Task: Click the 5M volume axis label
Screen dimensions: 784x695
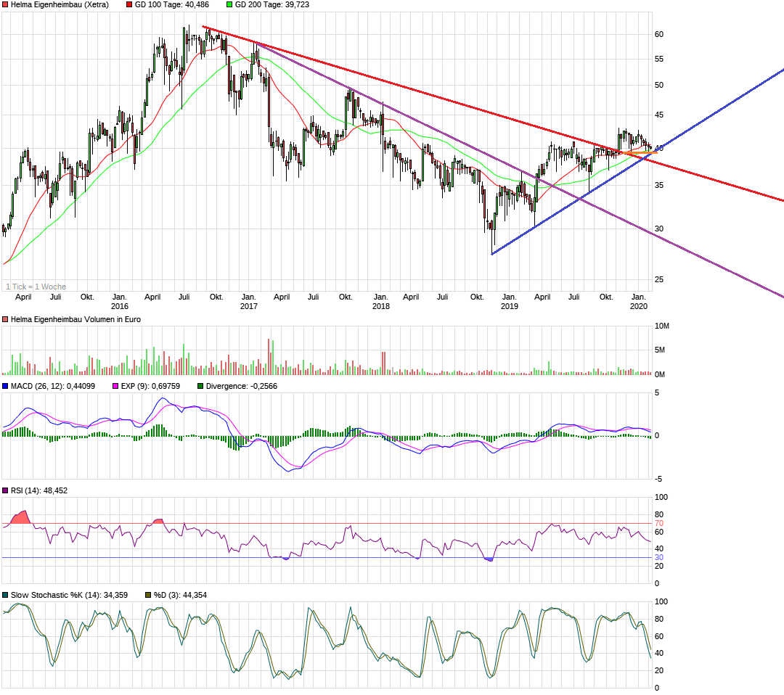Action: click(660, 350)
